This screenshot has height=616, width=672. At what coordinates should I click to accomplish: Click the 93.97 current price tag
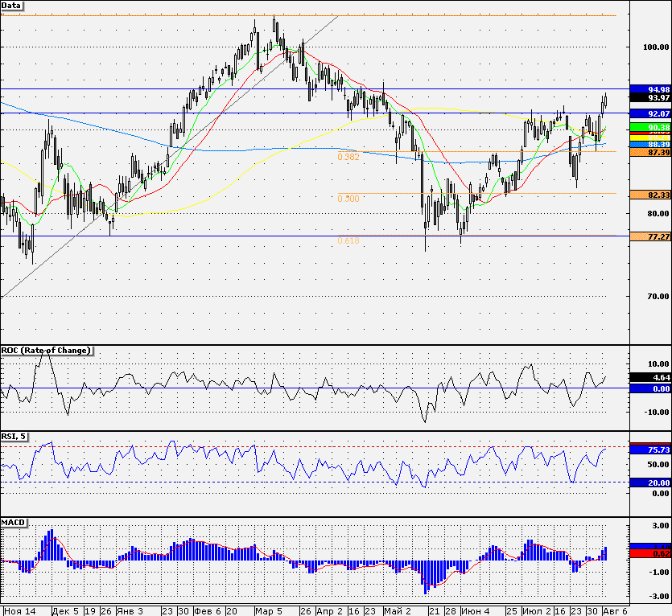651,97
